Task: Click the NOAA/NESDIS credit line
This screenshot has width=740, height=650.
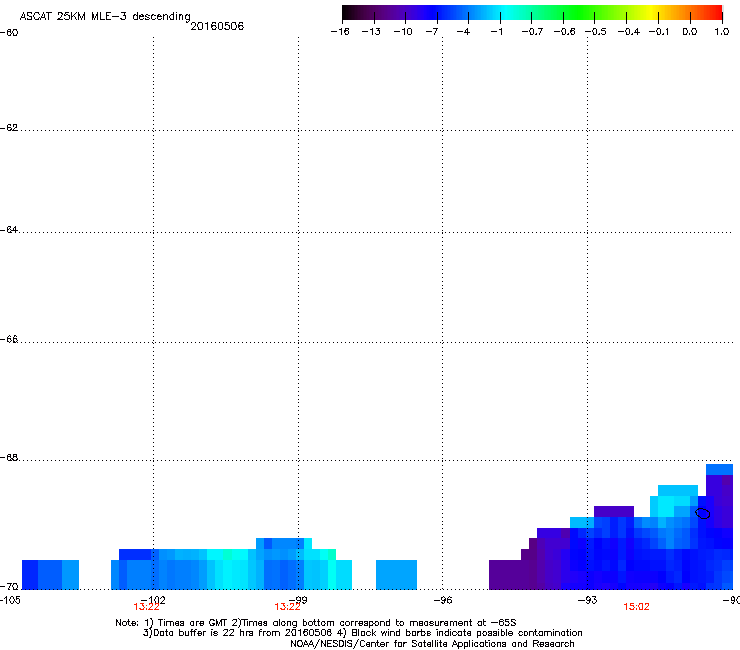Action: pyautogui.click(x=432, y=644)
